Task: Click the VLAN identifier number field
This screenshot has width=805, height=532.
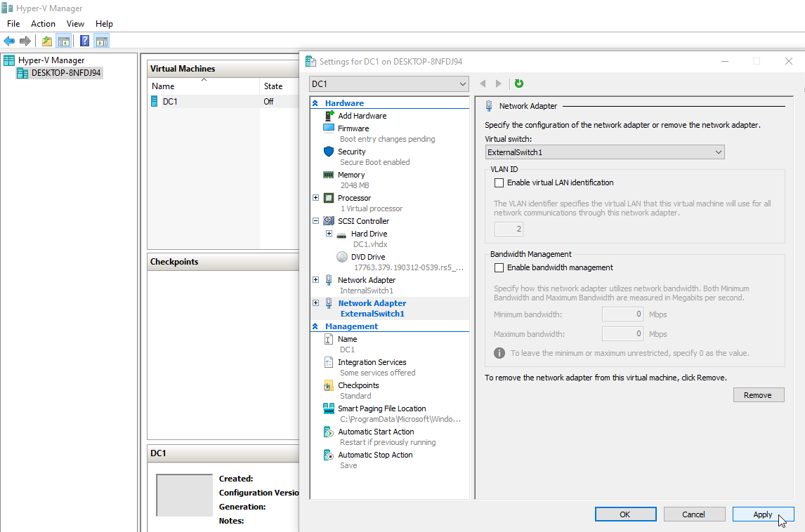Action: tap(509, 229)
